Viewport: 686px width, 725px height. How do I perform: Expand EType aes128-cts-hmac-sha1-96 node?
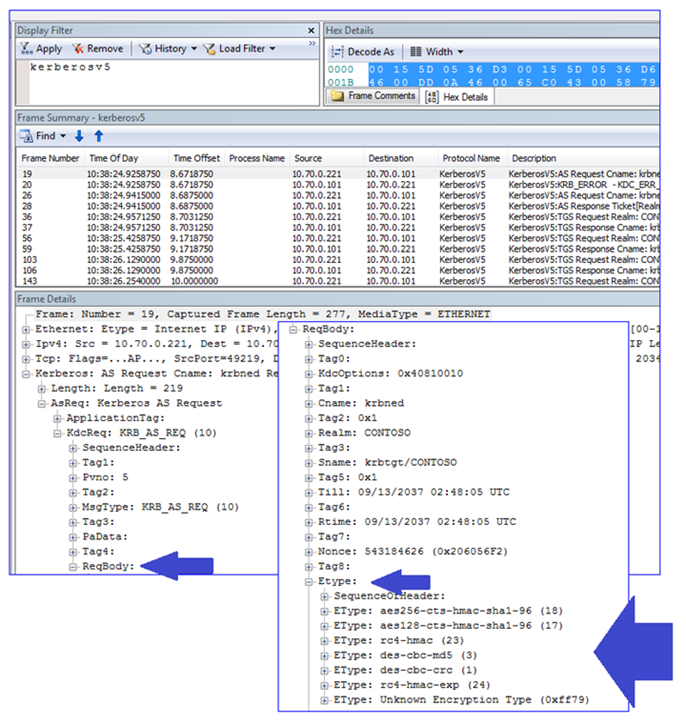click(325, 626)
